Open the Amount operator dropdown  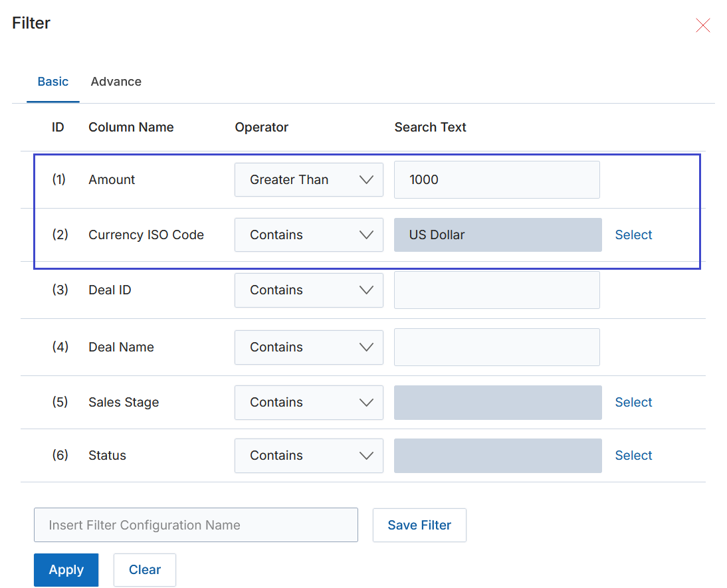309,179
